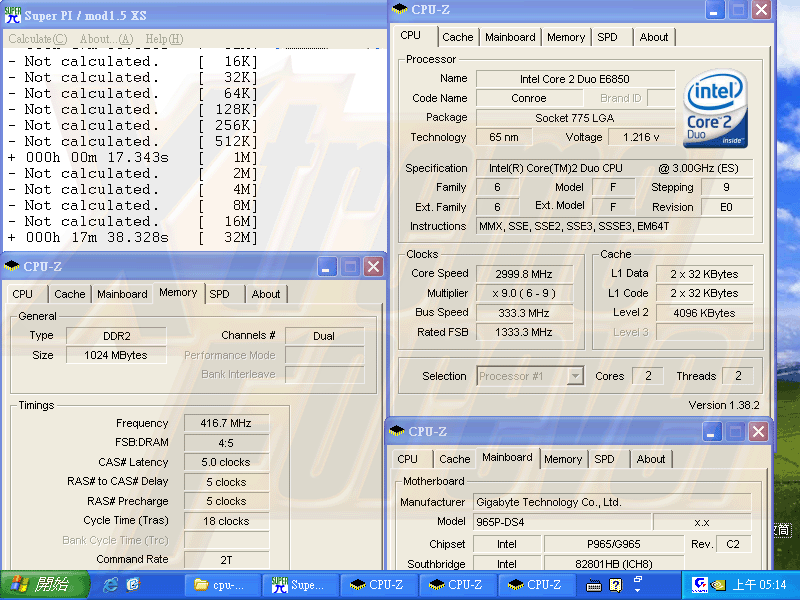Click the motherboard Model field 965P-DS4
The width and height of the screenshot is (800, 600).
(562, 522)
